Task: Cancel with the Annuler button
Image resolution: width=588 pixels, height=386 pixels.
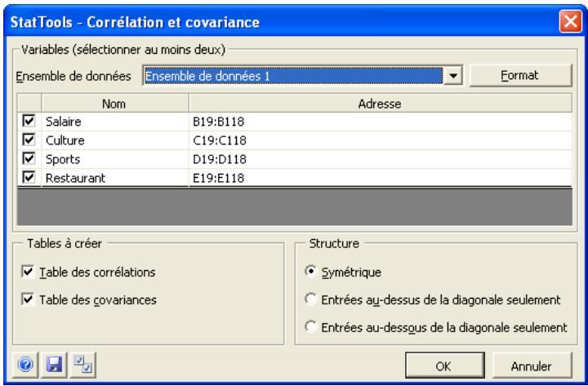Action: 532,366
